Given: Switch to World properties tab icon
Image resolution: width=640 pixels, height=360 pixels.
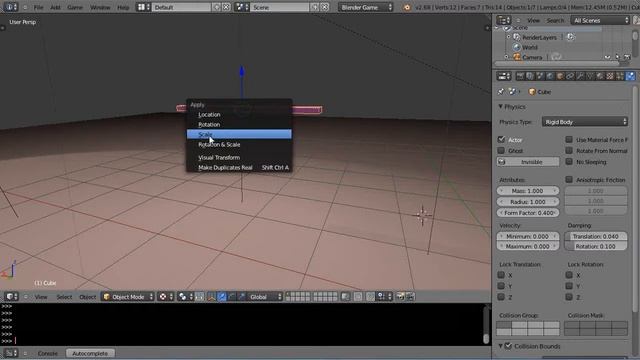Looking at the screenshot, I should (x=550, y=76).
